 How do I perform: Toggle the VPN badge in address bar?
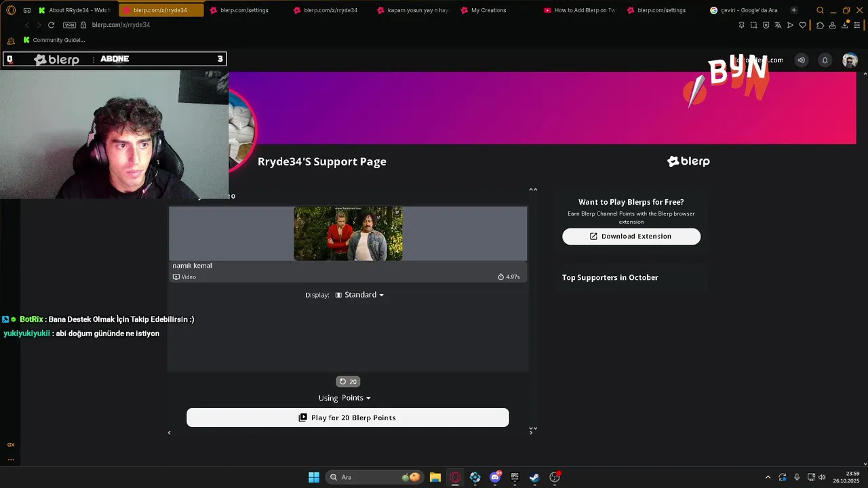(x=69, y=25)
